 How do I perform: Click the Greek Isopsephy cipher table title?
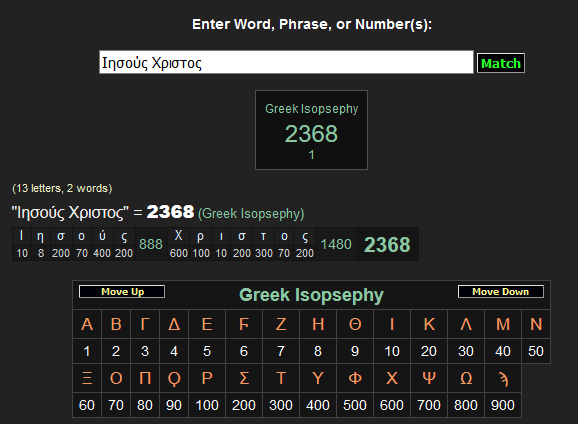coord(311,295)
